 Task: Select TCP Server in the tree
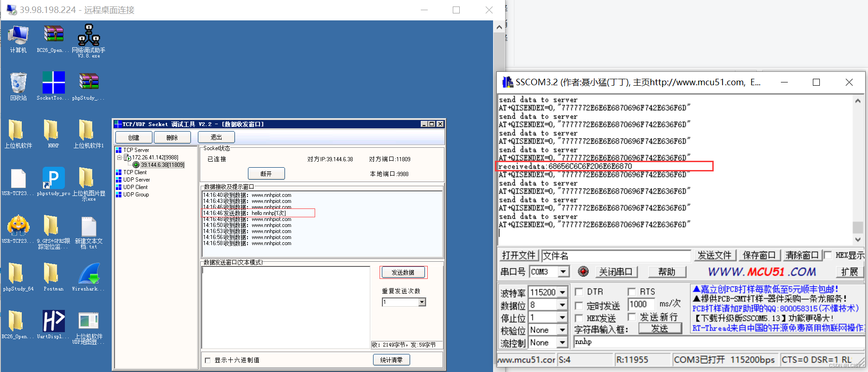tap(136, 150)
